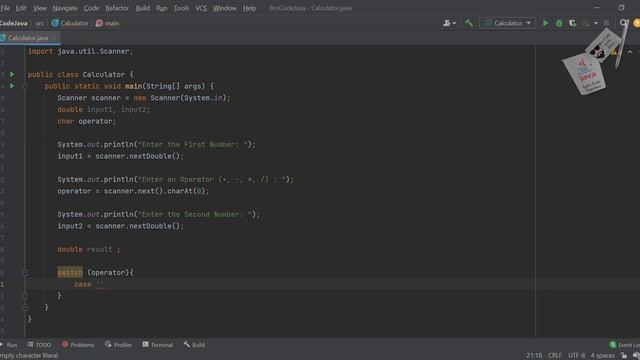The width and height of the screenshot is (640, 360).
Task: Open the Build tool window
Action: (x=194, y=345)
